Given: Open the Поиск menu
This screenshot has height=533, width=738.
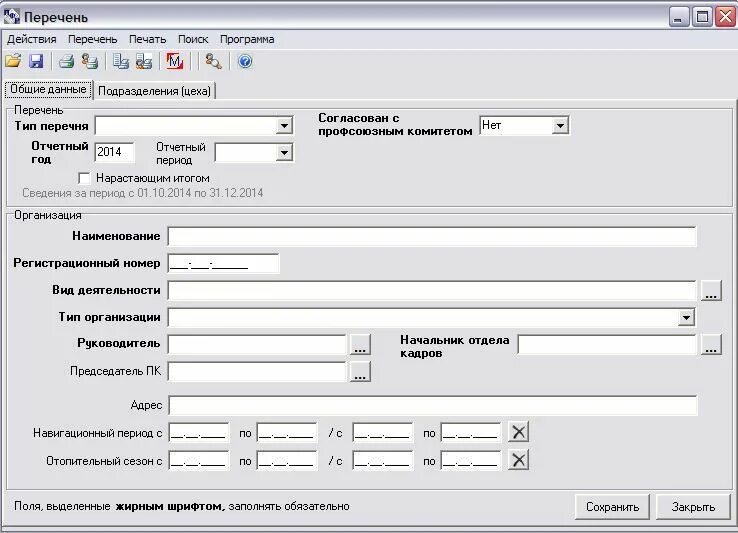Looking at the screenshot, I should click(193, 39).
